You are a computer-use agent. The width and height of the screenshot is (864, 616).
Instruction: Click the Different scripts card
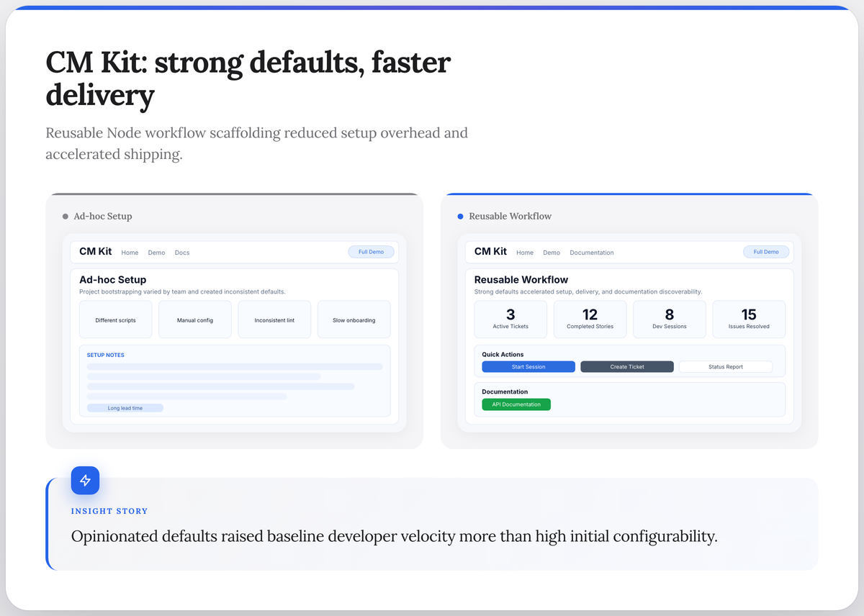coord(115,319)
